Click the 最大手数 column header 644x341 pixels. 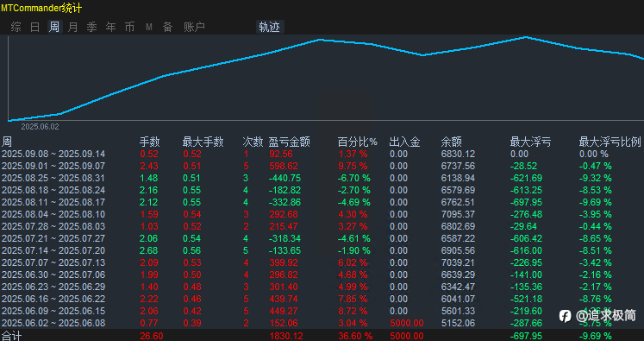(203, 142)
